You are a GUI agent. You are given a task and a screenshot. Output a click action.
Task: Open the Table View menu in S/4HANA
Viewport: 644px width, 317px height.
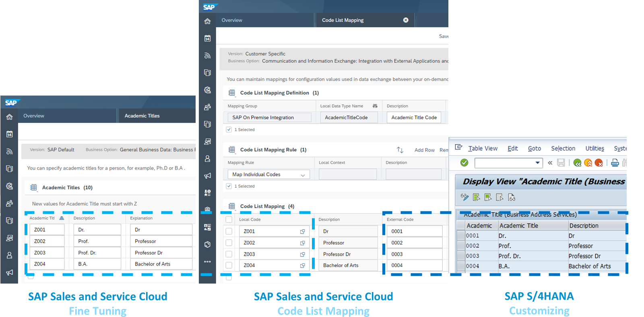(x=483, y=148)
